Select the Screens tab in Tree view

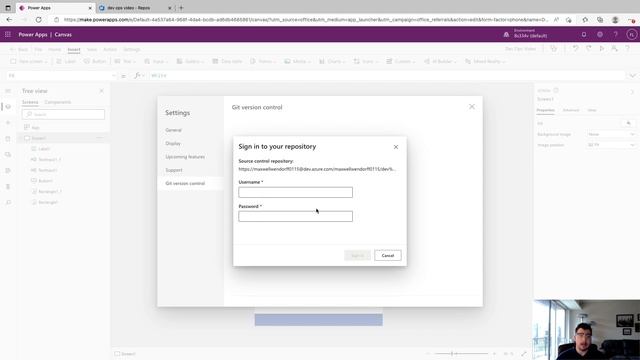30,102
